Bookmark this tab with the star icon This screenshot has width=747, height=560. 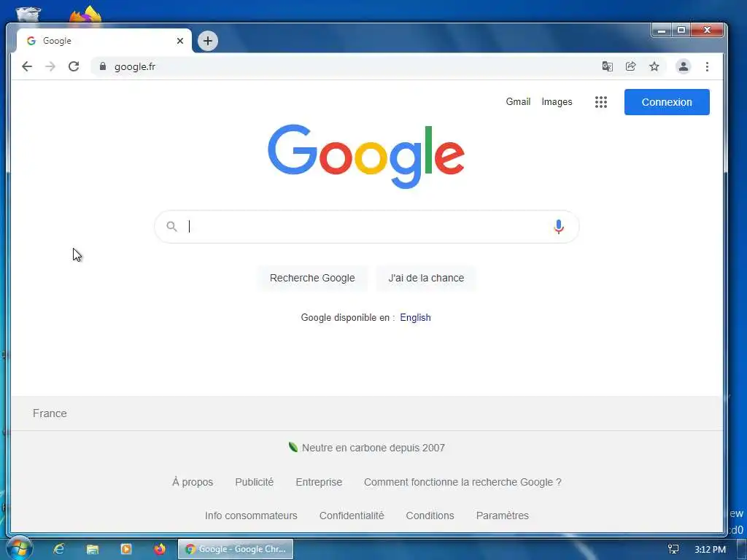(654, 66)
